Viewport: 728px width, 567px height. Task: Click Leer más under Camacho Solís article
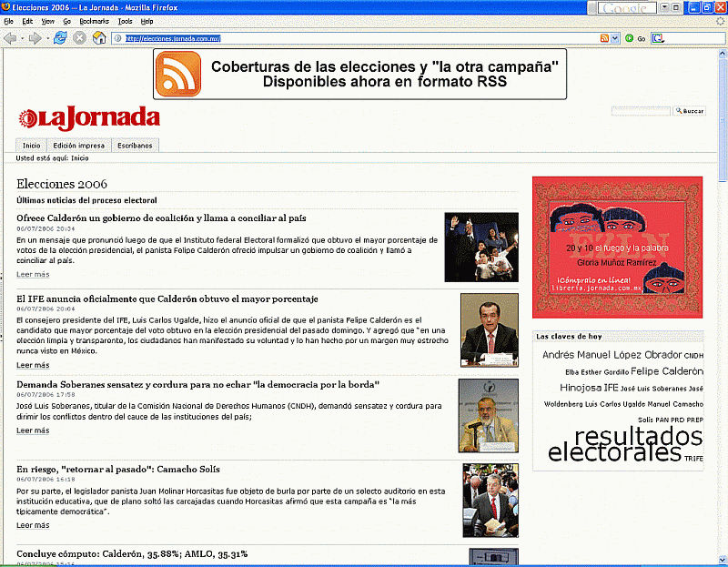pos(33,526)
